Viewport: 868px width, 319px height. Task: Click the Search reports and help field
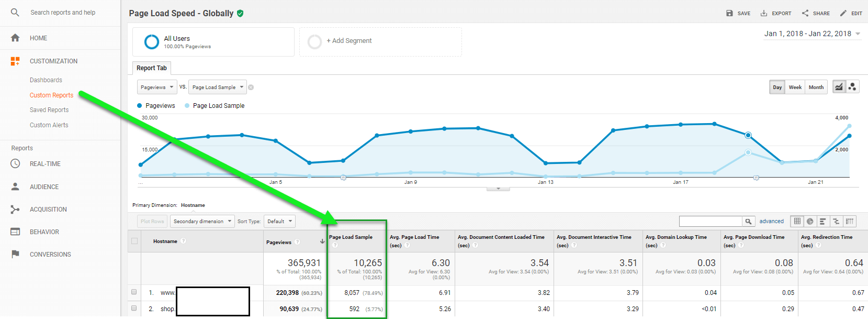click(63, 13)
